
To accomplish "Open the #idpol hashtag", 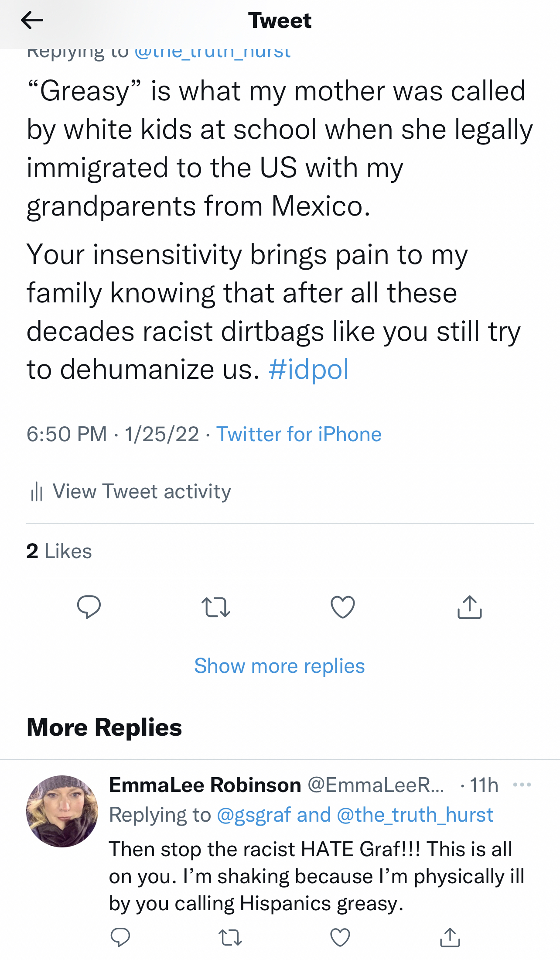I will [x=309, y=370].
